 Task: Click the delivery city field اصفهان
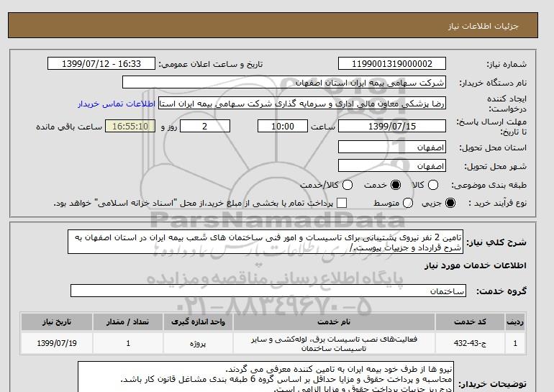point(392,165)
